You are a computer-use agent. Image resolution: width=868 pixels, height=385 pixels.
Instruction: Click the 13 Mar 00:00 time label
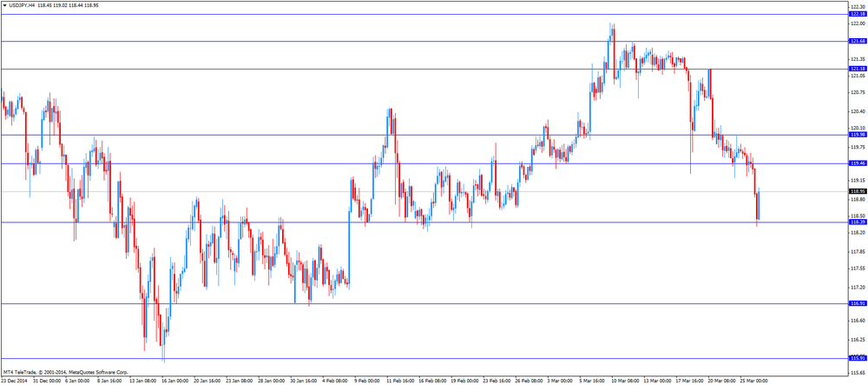coord(657,382)
